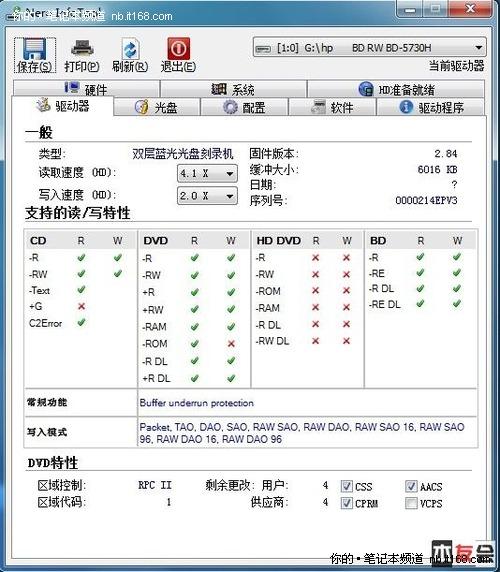The width and height of the screenshot is (500, 572).
Task: Click the 驱动器 drive tab
Action: click(63, 106)
